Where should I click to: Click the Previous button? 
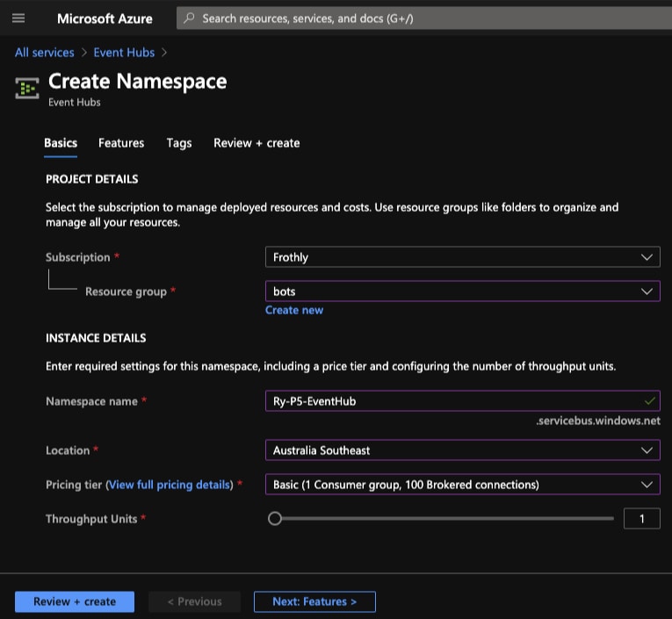[194, 601]
